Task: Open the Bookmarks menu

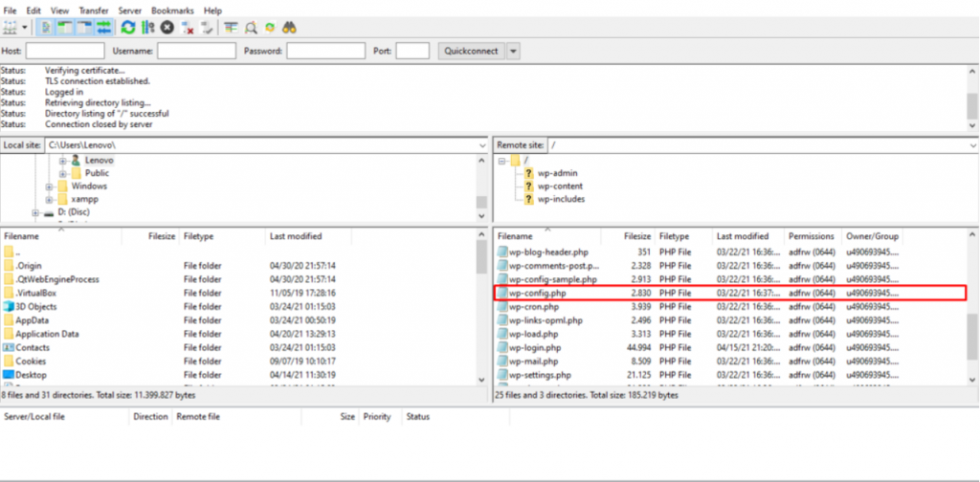Action: click(172, 10)
